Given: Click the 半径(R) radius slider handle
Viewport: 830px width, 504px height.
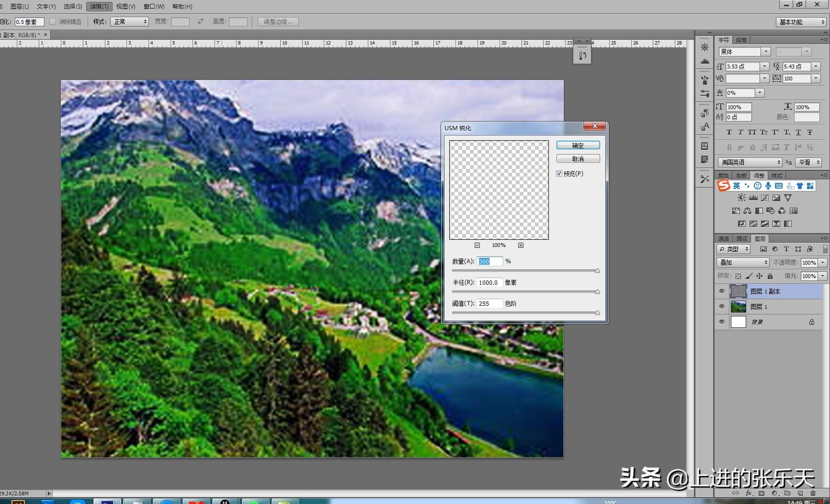Looking at the screenshot, I should 597,291.
